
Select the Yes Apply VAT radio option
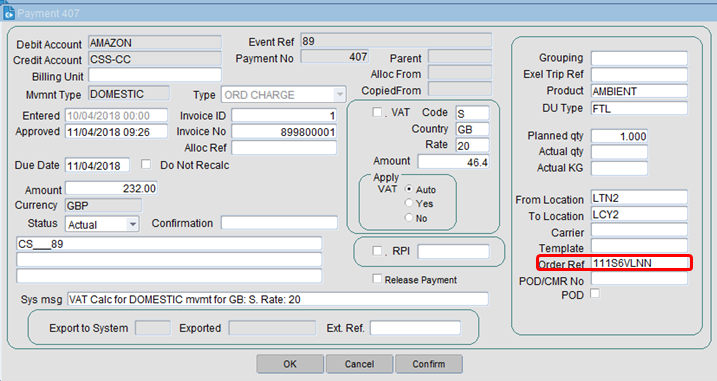[409, 203]
